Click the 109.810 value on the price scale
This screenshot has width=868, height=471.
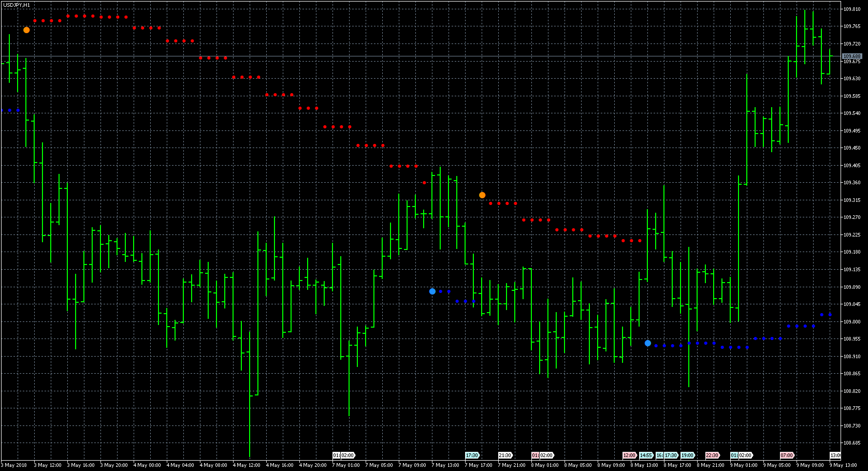coord(852,9)
